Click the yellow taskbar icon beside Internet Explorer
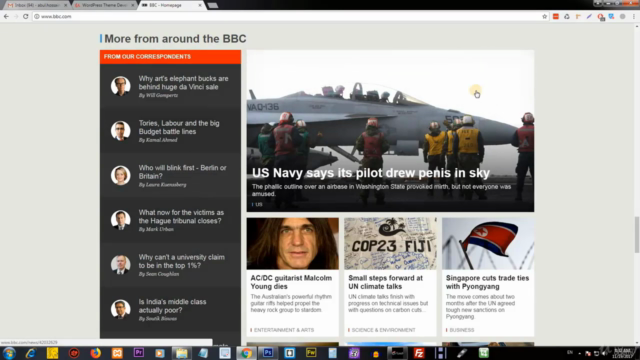This screenshot has width=640, height=360. [52, 353]
